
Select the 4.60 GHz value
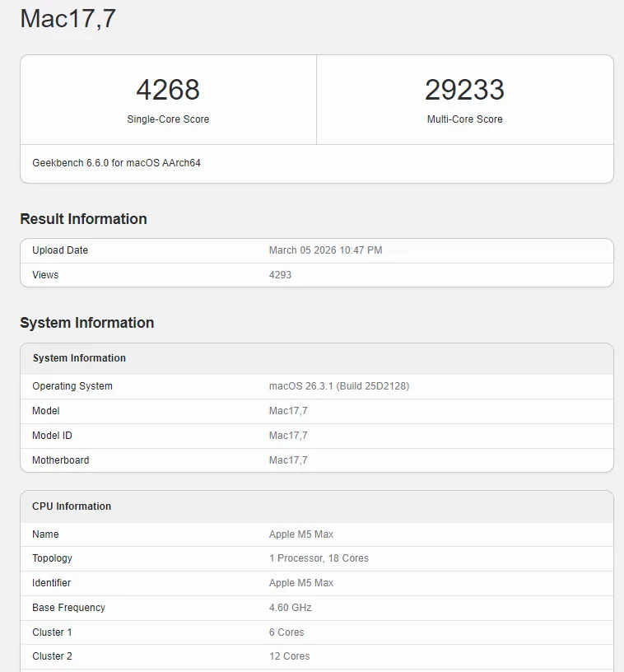[x=291, y=608]
